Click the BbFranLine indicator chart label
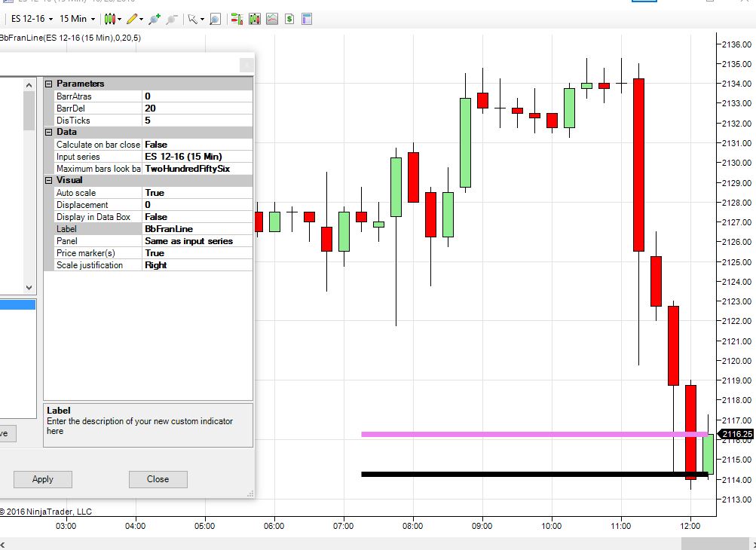Screen dimensions: 756x550 [70, 38]
